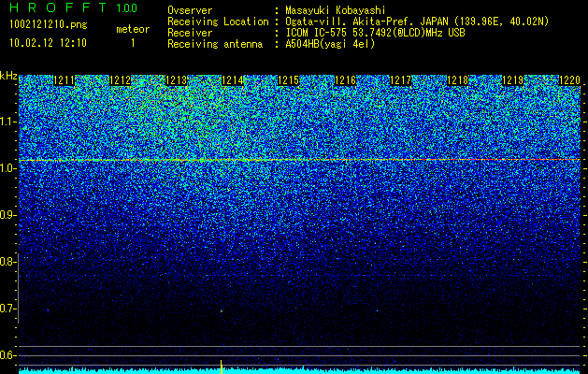Viewport: 588px width, 374px height.
Task: Select the 1217 time marker label
Action: pos(401,80)
